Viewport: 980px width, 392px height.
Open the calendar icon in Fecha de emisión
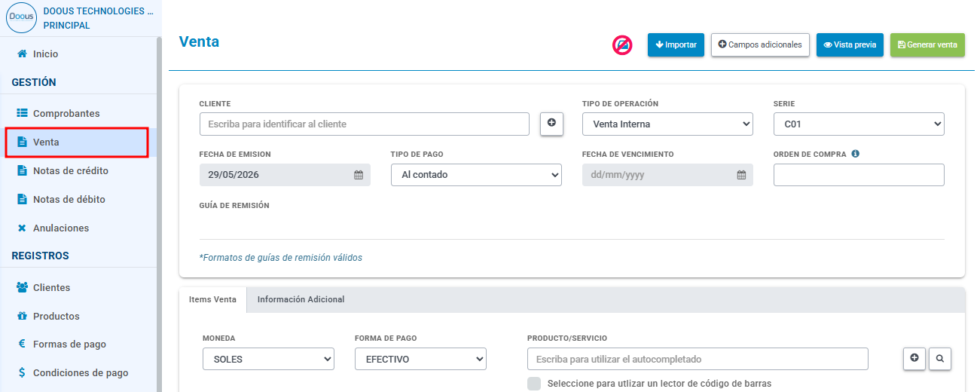click(359, 175)
